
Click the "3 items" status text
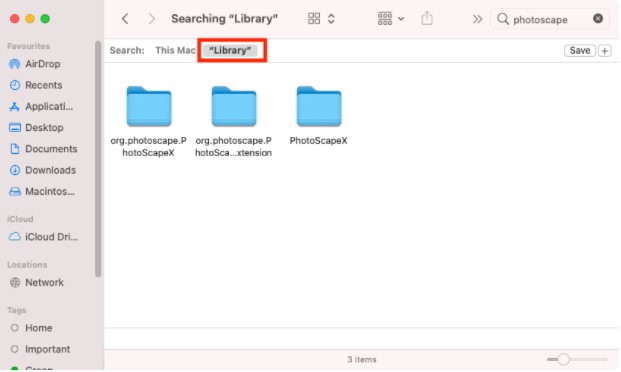coord(362,359)
